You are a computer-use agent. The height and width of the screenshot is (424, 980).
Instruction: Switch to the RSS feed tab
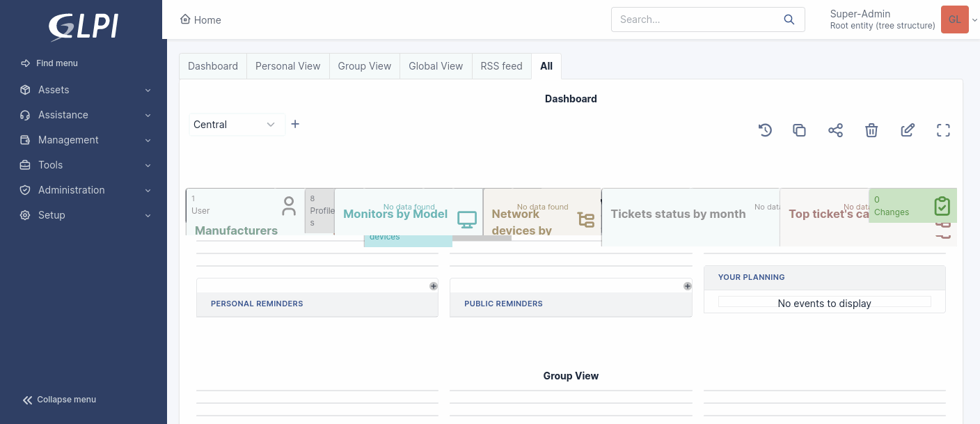502,66
